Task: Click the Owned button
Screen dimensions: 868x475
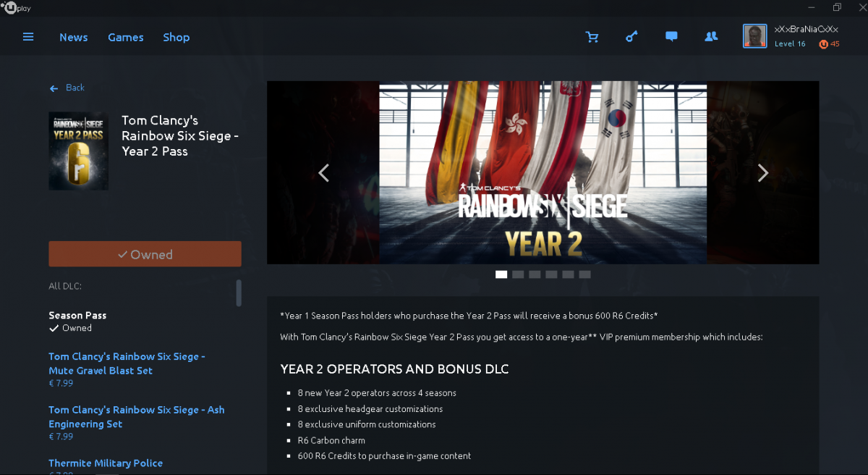Action: (145, 254)
